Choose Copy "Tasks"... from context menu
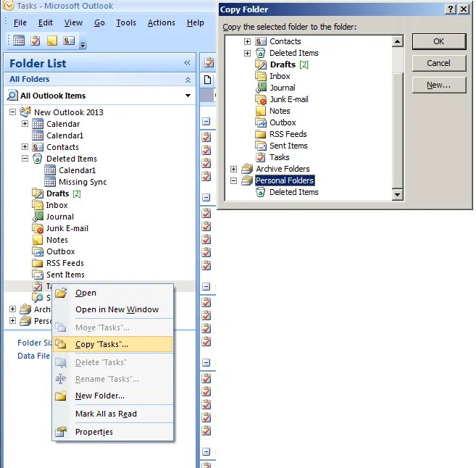The height and width of the screenshot is (468, 476). tap(112, 344)
